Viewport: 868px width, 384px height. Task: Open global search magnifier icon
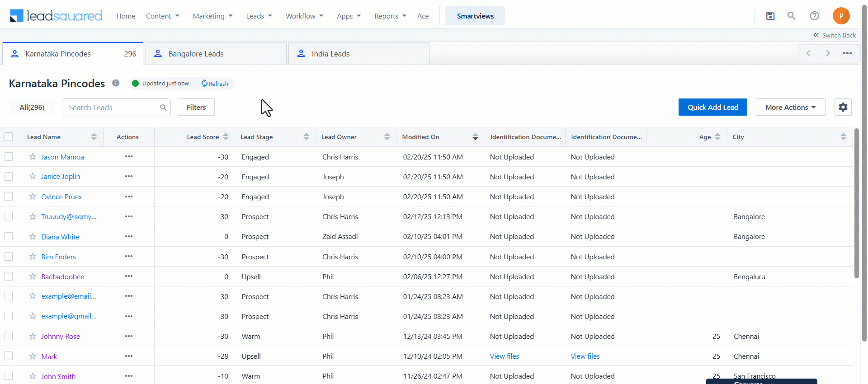pyautogui.click(x=791, y=16)
